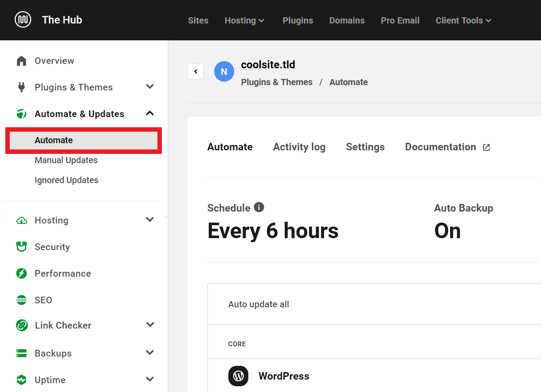Click the Security sidebar label
The image size is (541, 392).
coord(52,247)
